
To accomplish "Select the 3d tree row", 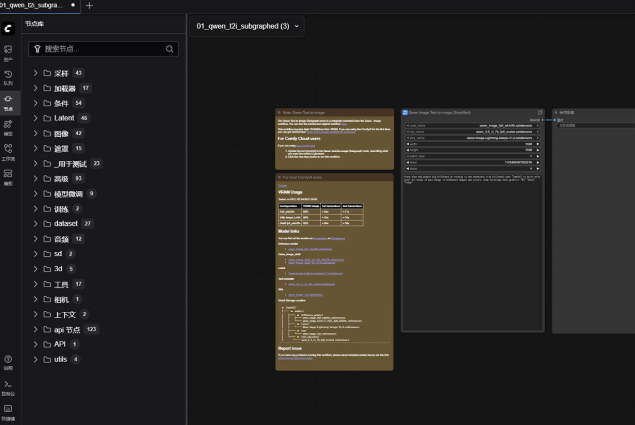I will point(103,269).
